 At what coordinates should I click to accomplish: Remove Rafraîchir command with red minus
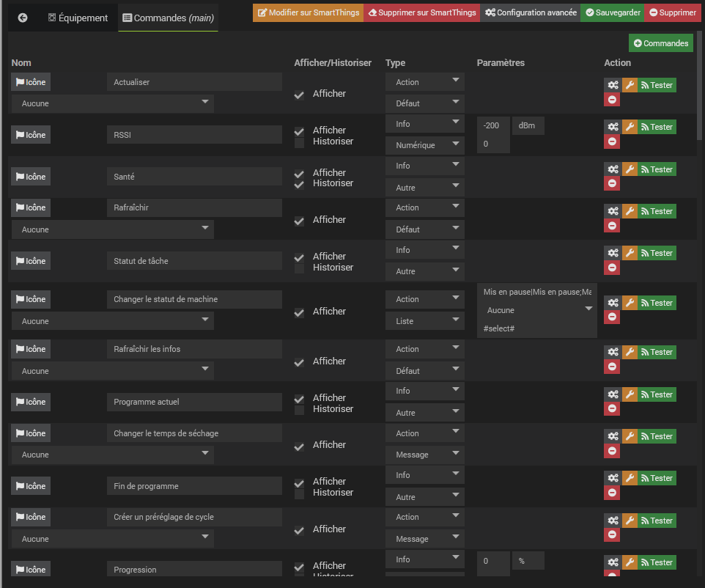612,225
